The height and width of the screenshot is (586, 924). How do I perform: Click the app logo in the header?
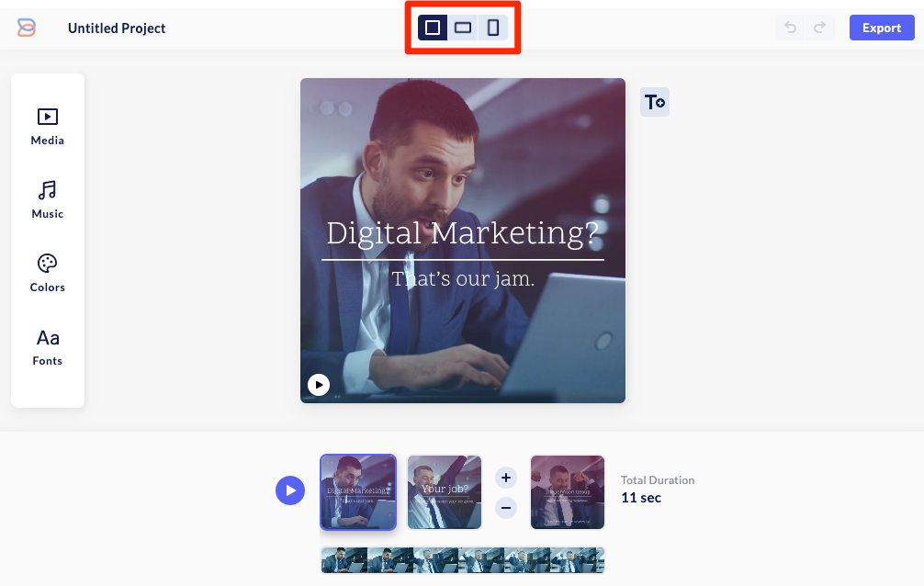click(27, 28)
